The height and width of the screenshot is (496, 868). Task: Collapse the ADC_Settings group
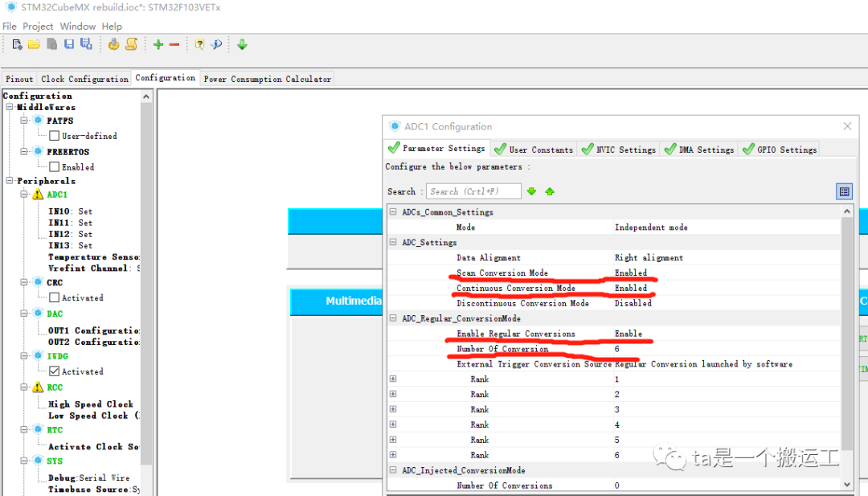(x=393, y=242)
